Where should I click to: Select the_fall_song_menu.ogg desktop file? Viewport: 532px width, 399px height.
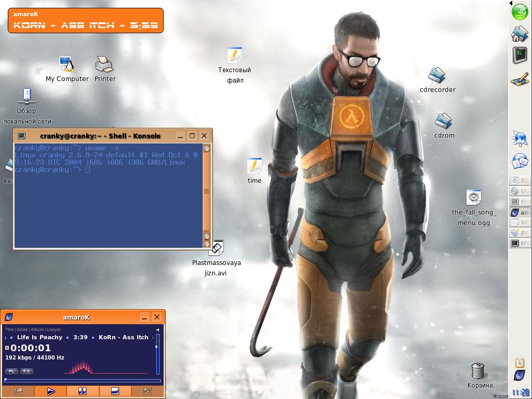[x=474, y=208]
